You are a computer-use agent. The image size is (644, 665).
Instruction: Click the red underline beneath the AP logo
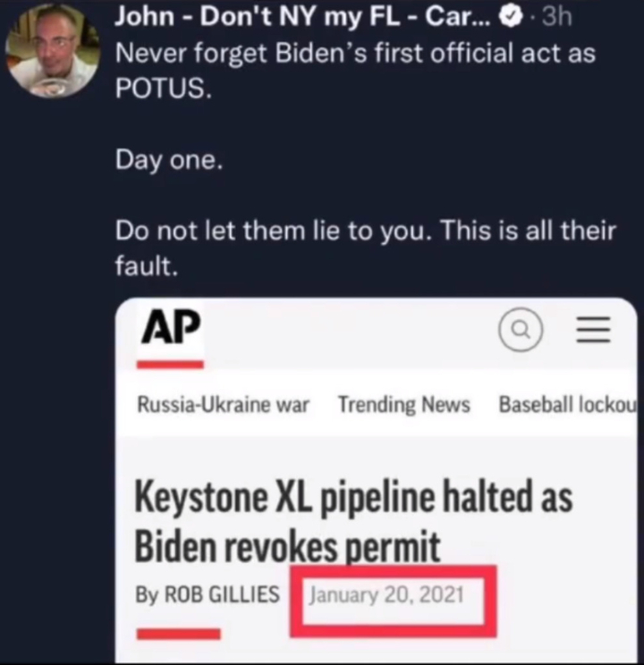[x=170, y=364]
